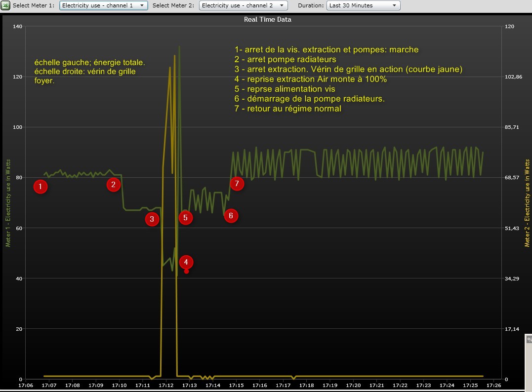Click the 17:19 time axis label
Screen dimensions: 532x392
(x=330, y=385)
